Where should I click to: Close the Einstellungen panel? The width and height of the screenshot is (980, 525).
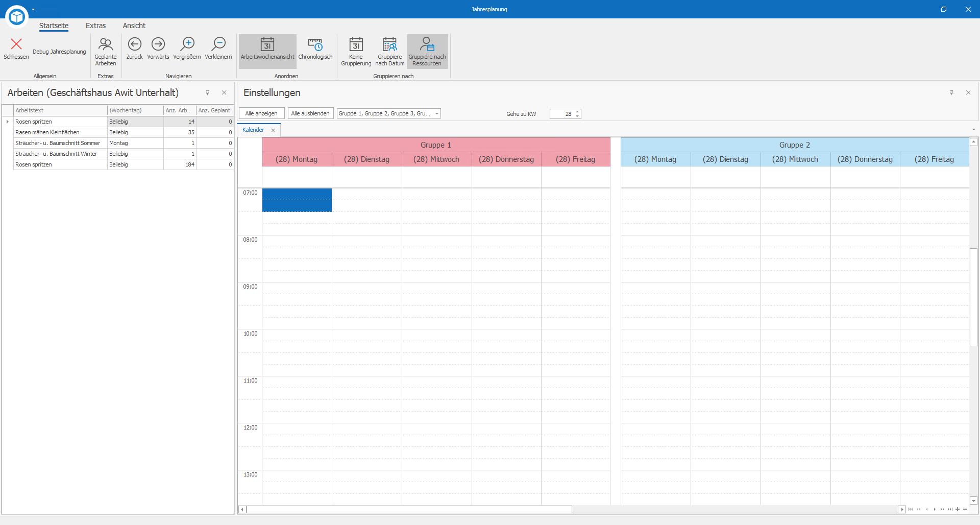click(968, 93)
